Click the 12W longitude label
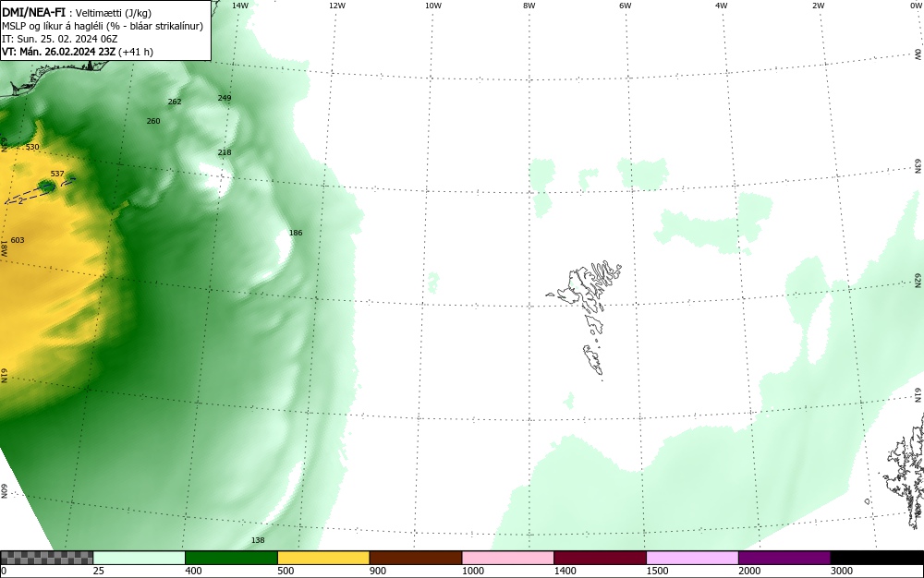Viewport: 924px width, 578px height. click(x=336, y=6)
